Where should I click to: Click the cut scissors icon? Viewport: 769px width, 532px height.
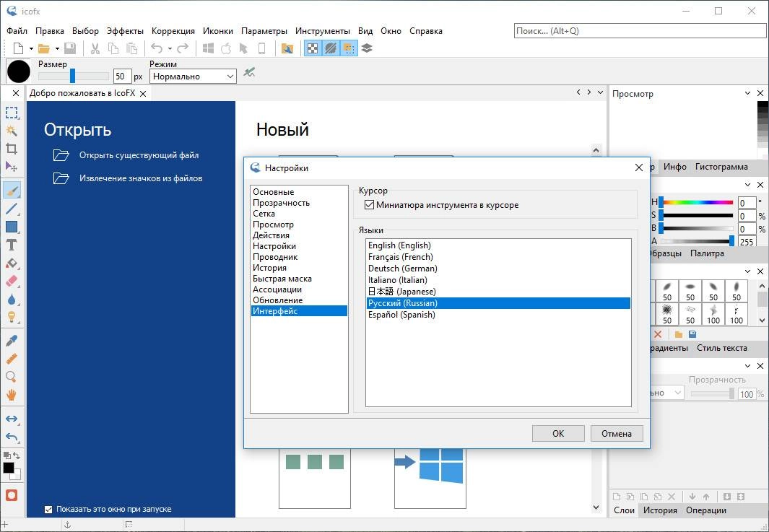coord(95,48)
